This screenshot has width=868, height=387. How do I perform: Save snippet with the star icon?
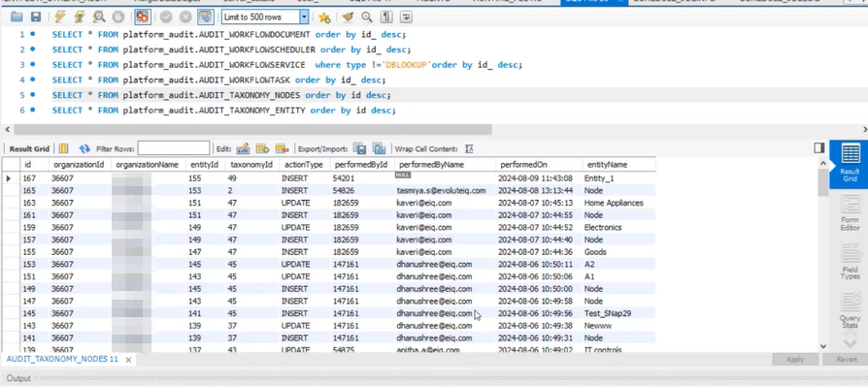click(x=325, y=17)
